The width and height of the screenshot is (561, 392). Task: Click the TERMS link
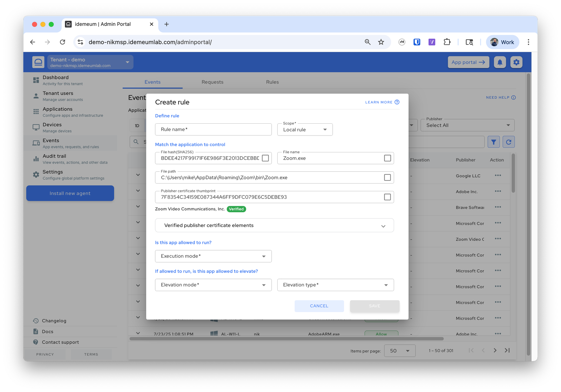(x=91, y=354)
